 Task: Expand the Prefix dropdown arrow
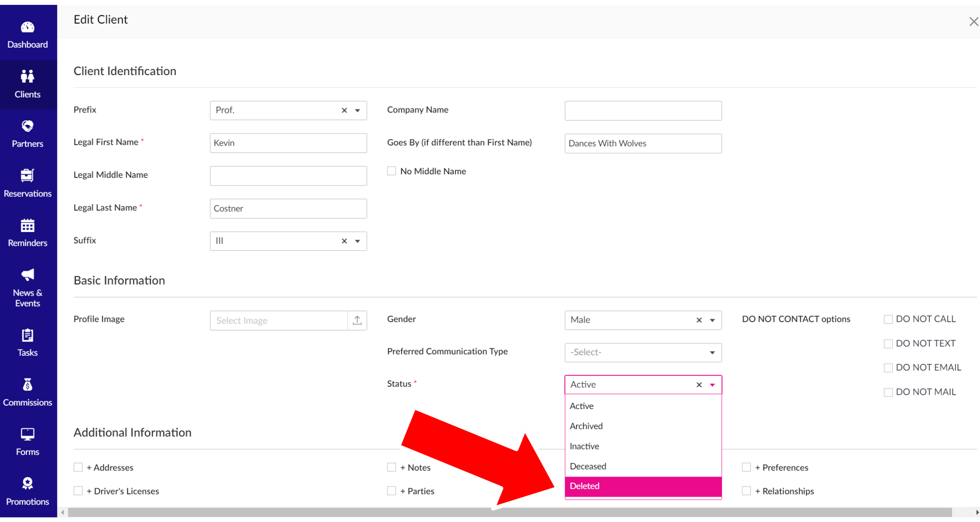click(x=358, y=111)
